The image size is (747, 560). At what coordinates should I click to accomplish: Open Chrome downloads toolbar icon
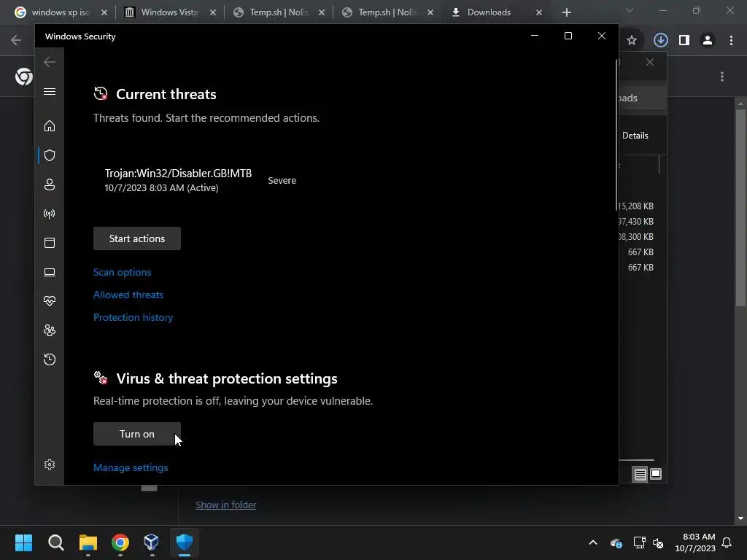(660, 40)
